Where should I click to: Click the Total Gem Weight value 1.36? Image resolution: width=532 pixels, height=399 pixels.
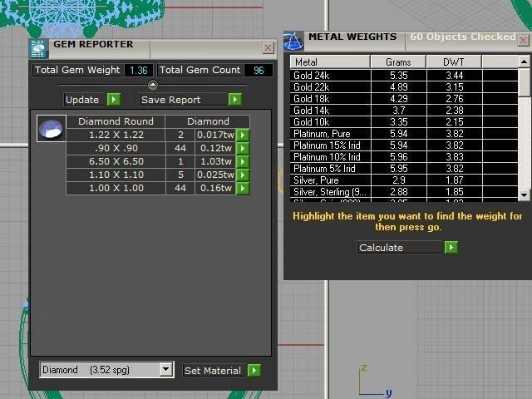coord(139,70)
